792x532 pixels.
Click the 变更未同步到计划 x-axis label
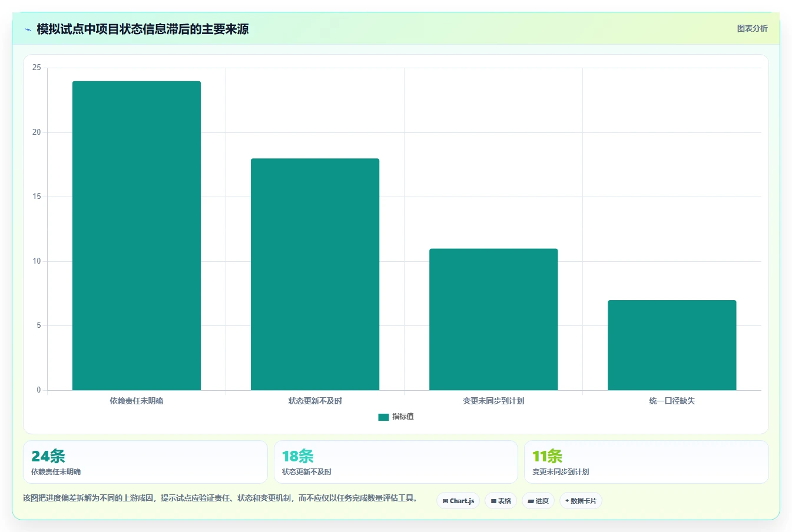493,401
